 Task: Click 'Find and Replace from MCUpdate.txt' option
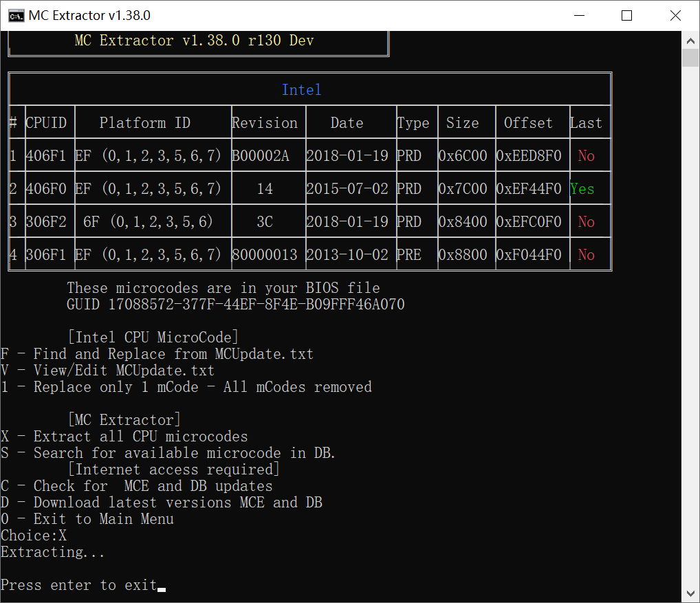click(x=157, y=354)
